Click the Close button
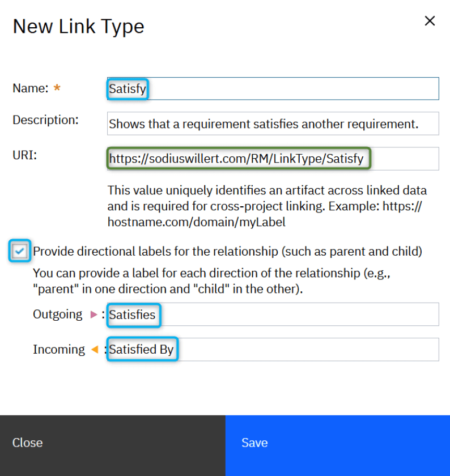Image resolution: width=450 pixels, height=476 pixels. click(27, 443)
